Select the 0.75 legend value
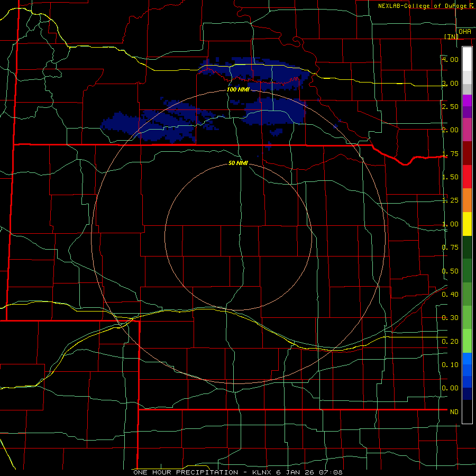Image resolution: width=476 pixels, height=476 pixels. click(450, 248)
